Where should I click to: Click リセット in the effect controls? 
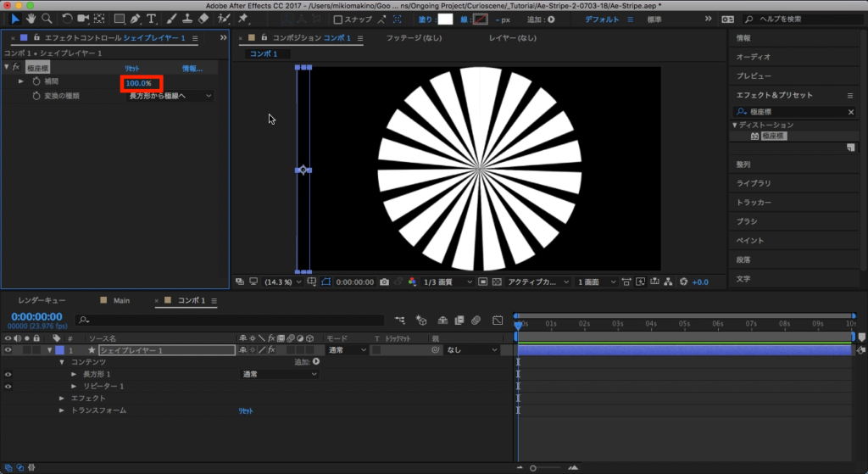[132, 68]
